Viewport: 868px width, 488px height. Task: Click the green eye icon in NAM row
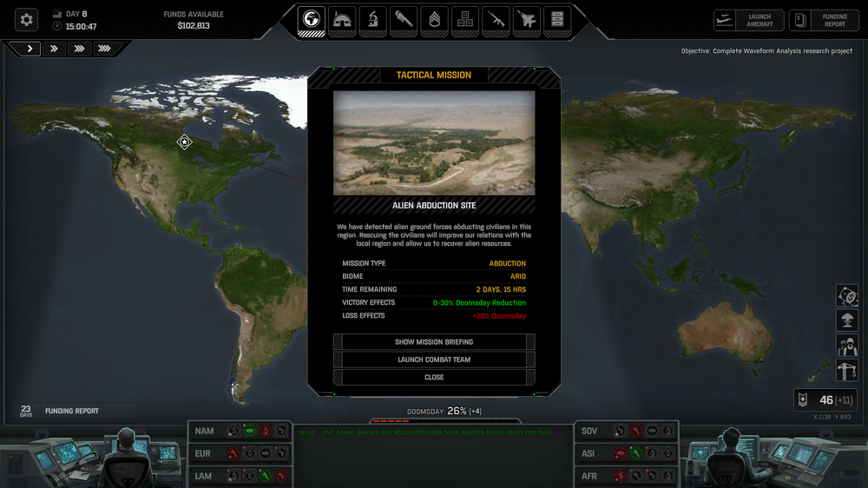click(250, 431)
